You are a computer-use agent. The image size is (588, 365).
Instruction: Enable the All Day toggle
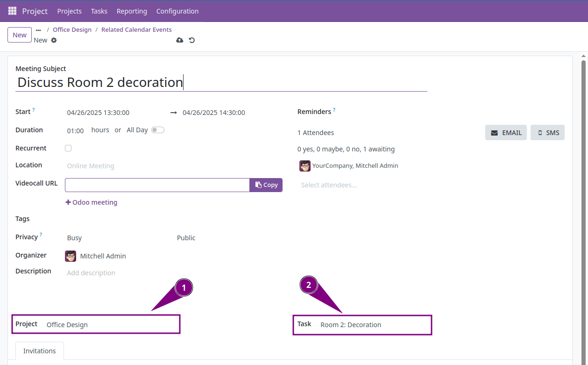157,129
